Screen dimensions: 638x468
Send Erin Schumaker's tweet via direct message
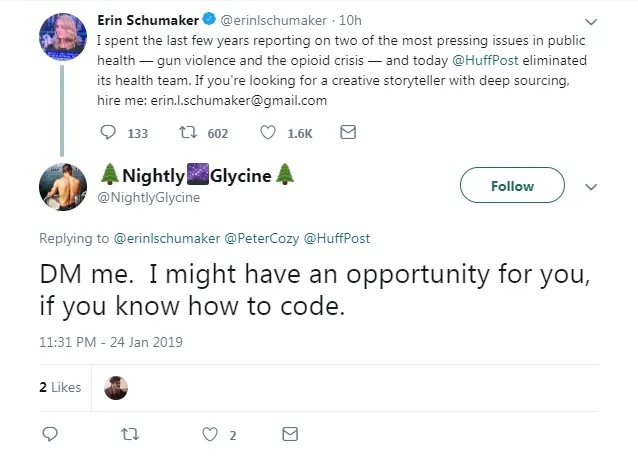(x=348, y=132)
